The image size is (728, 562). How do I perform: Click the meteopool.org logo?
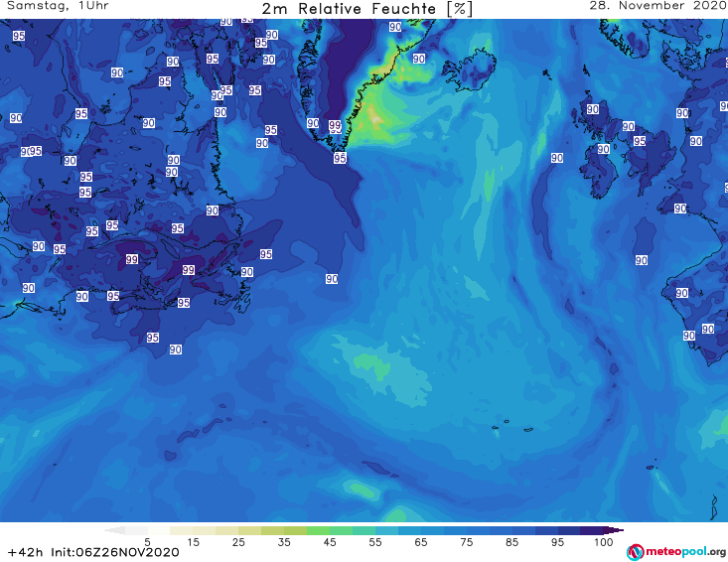(x=676, y=552)
